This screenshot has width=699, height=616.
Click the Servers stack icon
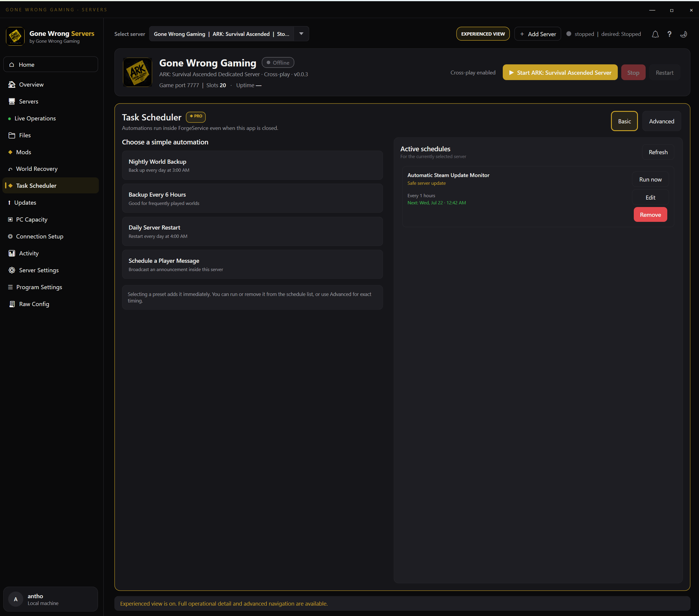point(12,101)
